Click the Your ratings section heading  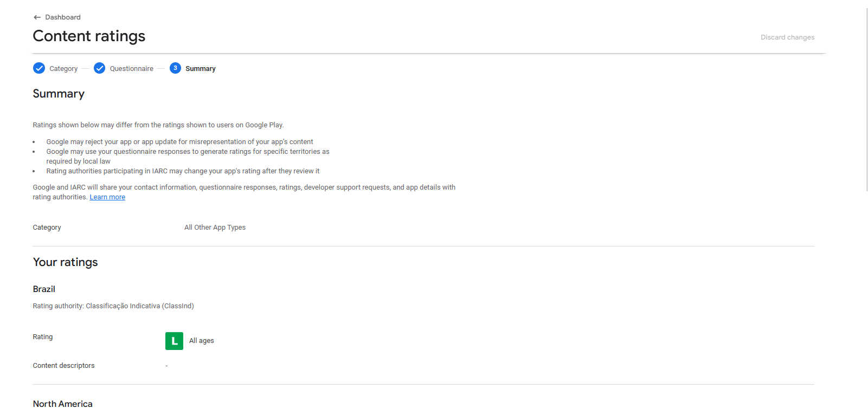(66, 262)
